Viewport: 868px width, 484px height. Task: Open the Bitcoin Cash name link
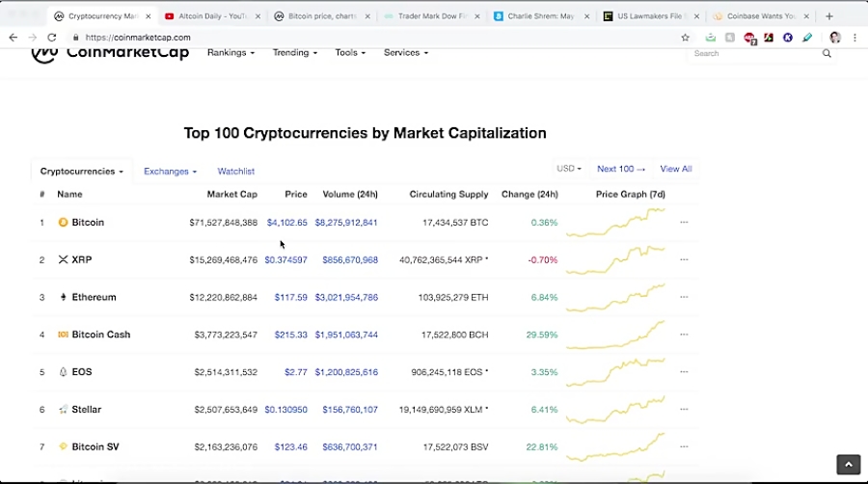(x=101, y=335)
